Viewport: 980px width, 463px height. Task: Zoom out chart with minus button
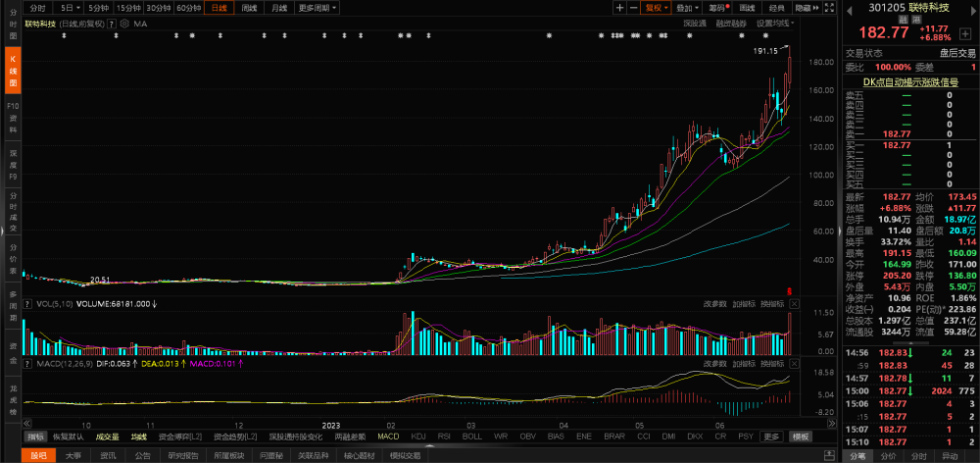click(x=633, y=8)
